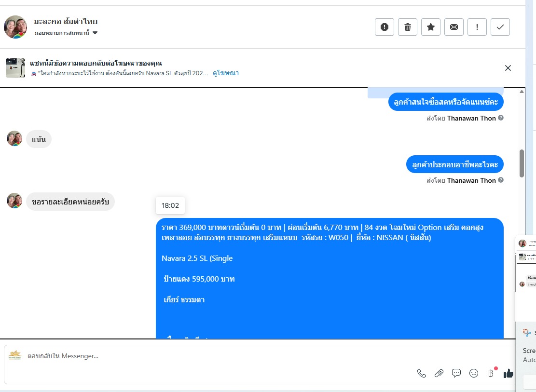The width and height of the screenshot is (536, 392).
Task: Open the ad thumbnail image in banner
Action: pyautogui.click(x=15, y=68)
